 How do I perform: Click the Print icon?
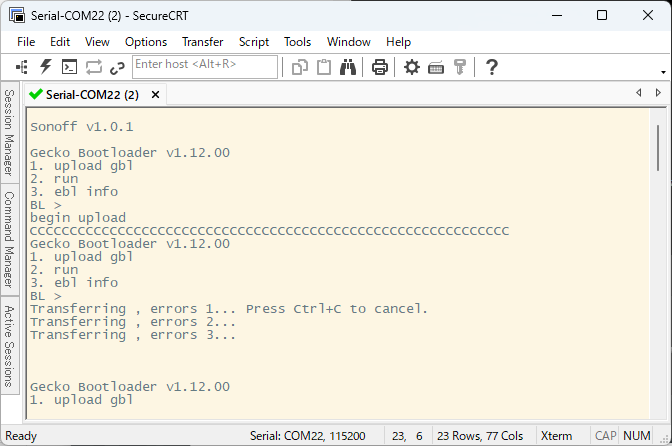380,67
